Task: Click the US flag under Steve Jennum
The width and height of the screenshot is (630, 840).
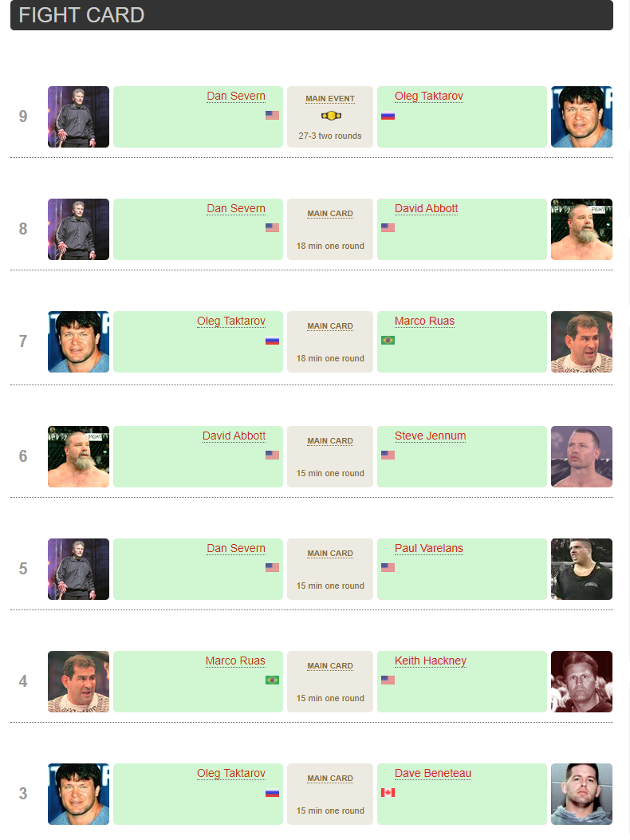Action: 388,455
